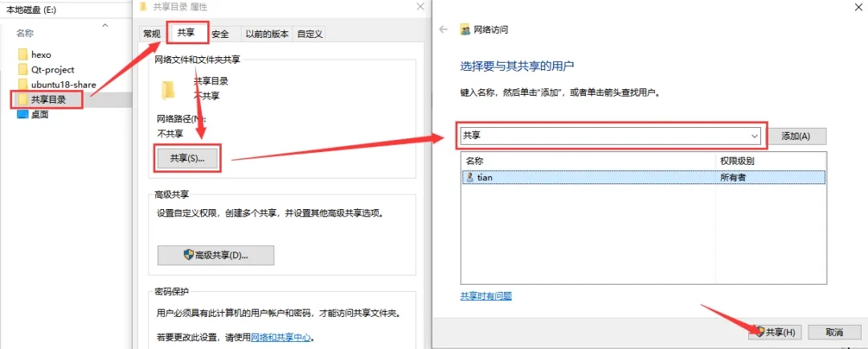Click the folder icon in properties title bar
Viewport: 868px width, 349px height.
[x=143, y=6]
